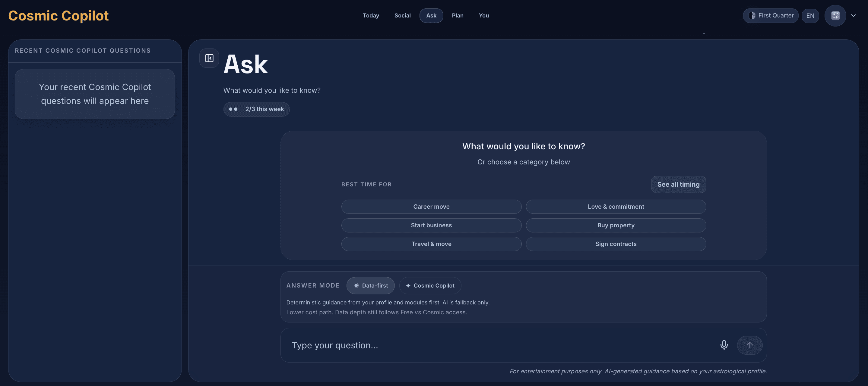Click the two-dot progress indicator on usage chip
Image resolution: width=868 pixels, height=386 pixels.
pyautogui.click(x=233, y=109)
